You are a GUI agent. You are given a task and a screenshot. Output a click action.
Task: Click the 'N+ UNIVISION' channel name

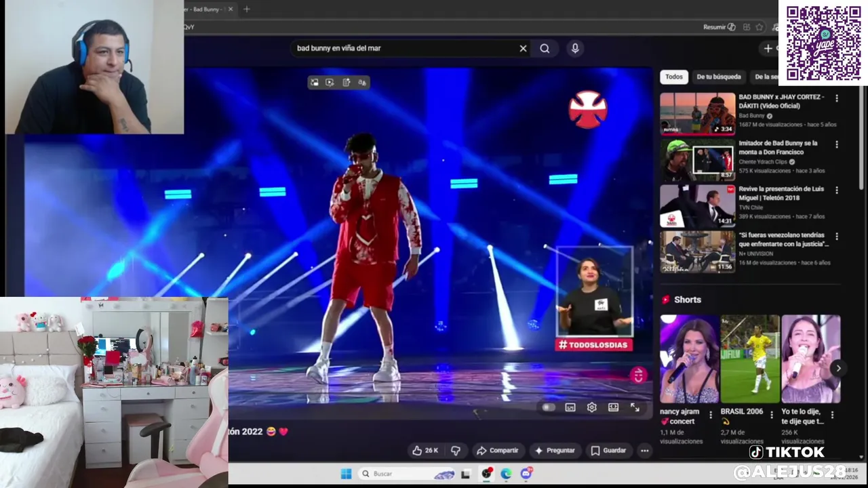[756, 253]
